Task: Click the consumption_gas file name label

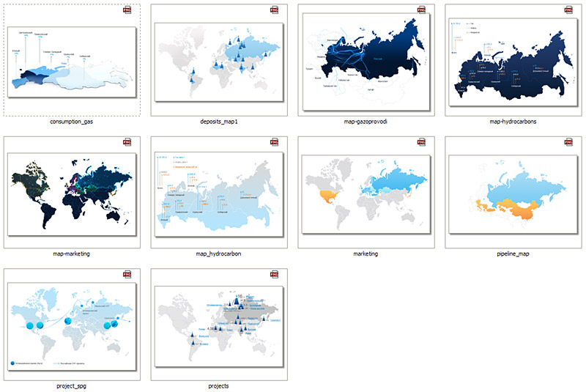Action: click(72, 122)
